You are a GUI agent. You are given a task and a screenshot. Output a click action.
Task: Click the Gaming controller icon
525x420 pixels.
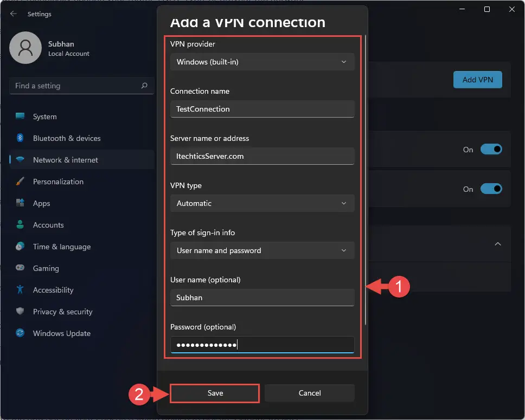coord(20,268)
